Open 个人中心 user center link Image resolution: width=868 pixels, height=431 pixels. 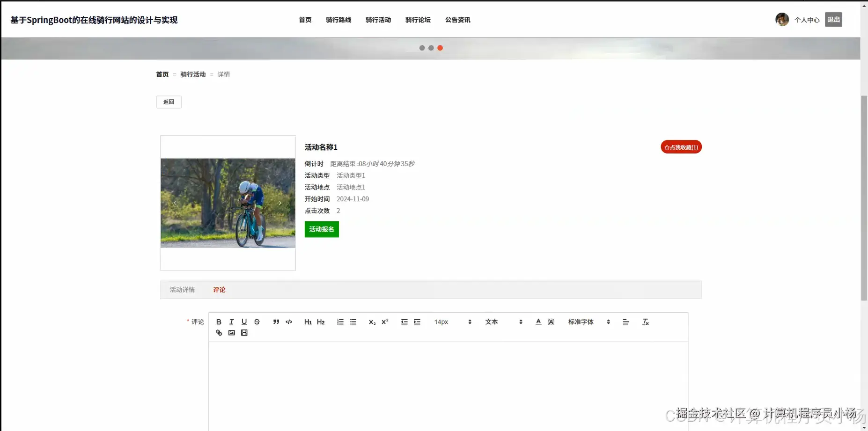coord(807,20)
